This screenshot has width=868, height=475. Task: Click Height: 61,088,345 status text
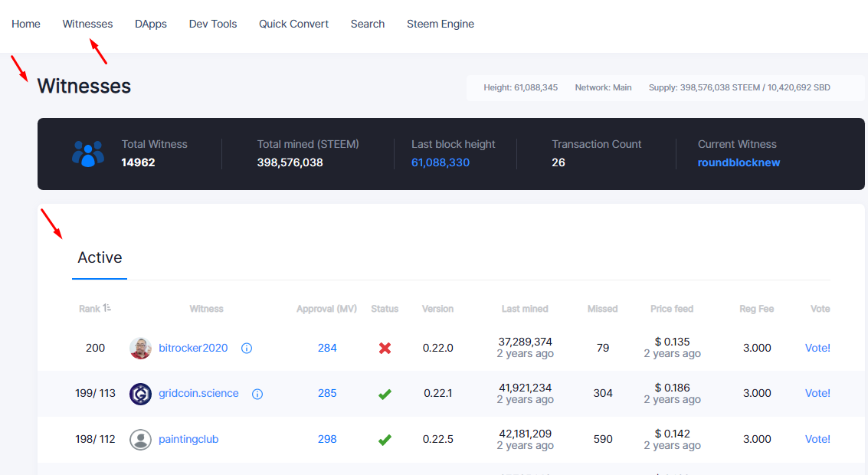(521, 87)
